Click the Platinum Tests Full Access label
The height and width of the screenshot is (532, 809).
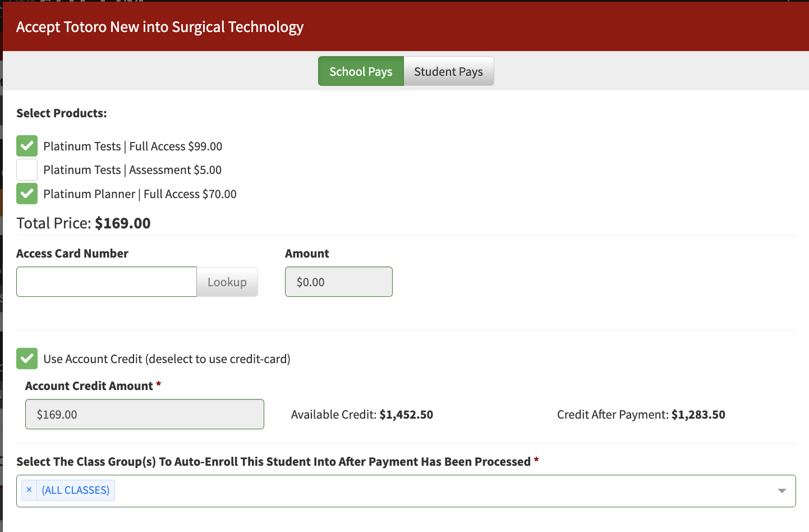pos(133,146)
